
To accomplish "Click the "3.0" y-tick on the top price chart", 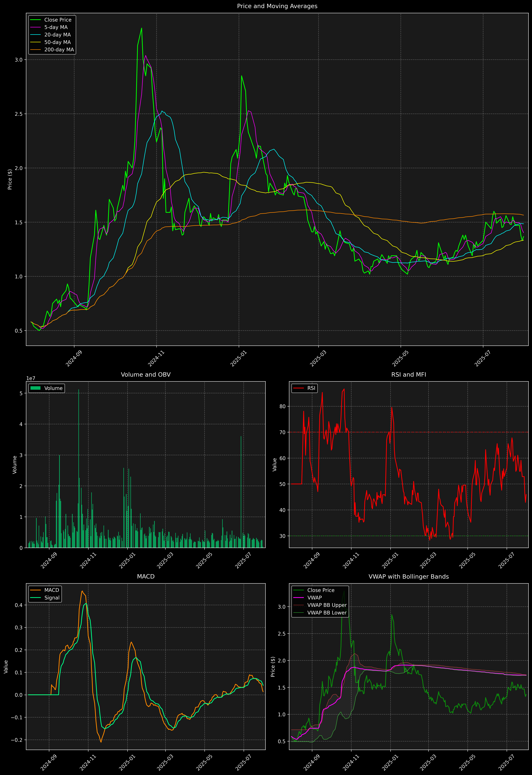I will pos(19,60).
